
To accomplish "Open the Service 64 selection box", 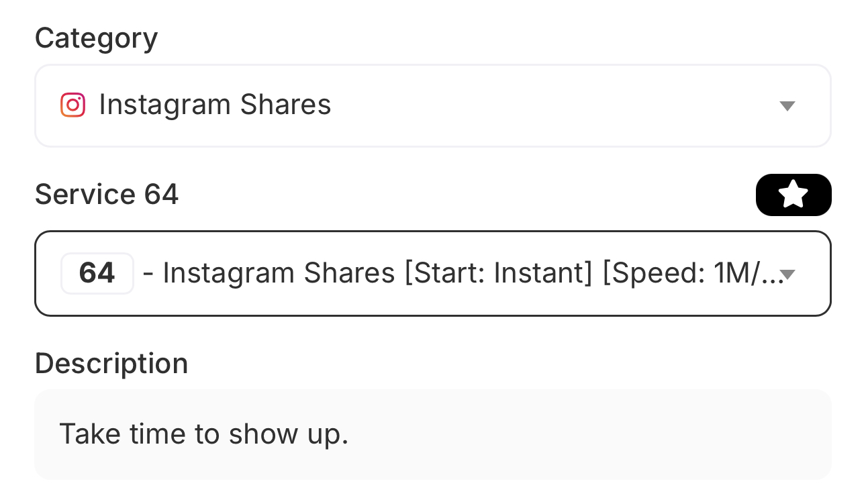I will [432, 273].
